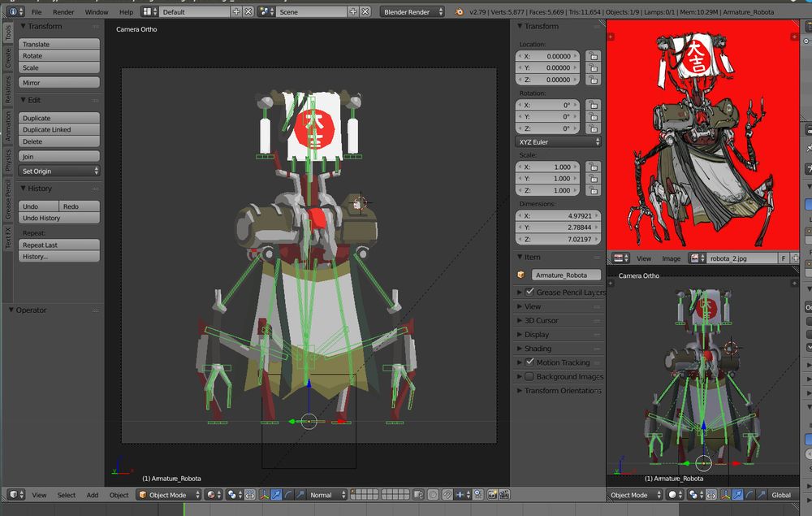Open the Set Origin dropdown
The height and width of the screenshot is (516, 812).
point(59,171)
